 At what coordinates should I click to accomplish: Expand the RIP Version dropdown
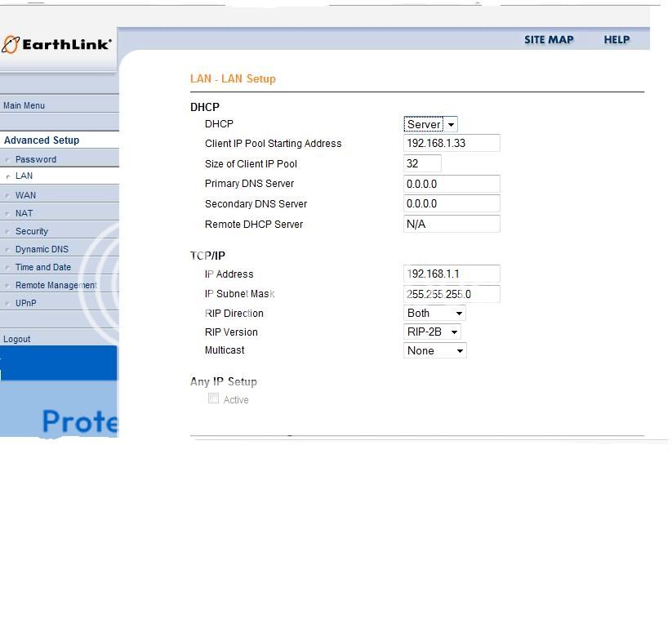pos(433,332)
